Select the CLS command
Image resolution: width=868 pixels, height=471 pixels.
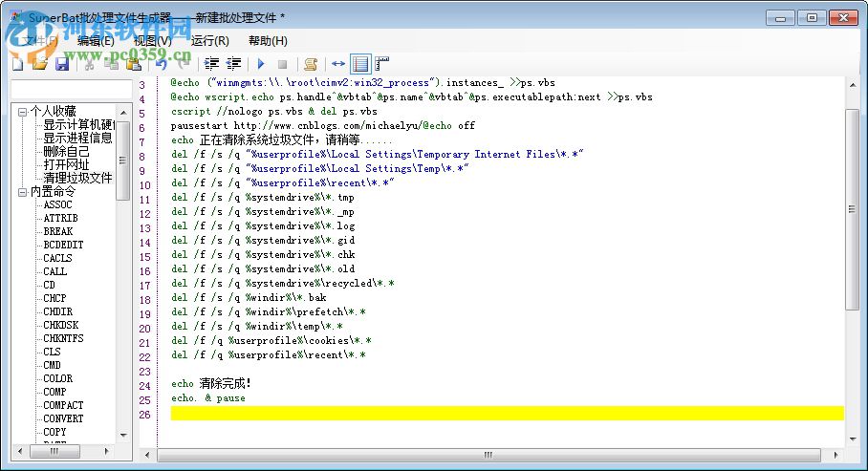tap(52, 352)
